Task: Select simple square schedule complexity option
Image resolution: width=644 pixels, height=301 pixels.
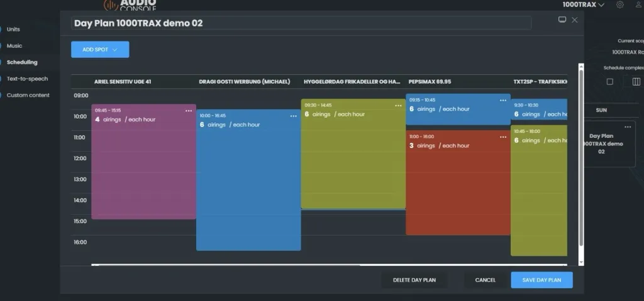Action: [609, 81]
